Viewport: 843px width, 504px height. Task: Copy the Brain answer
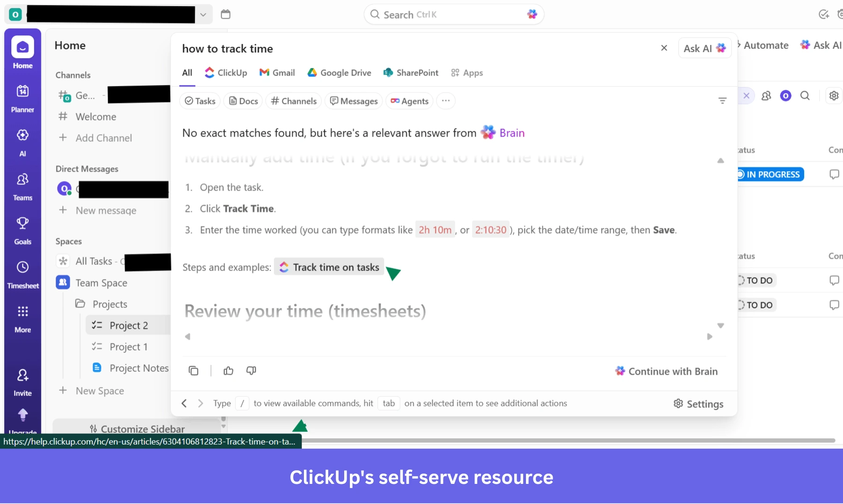click(193, 371)
